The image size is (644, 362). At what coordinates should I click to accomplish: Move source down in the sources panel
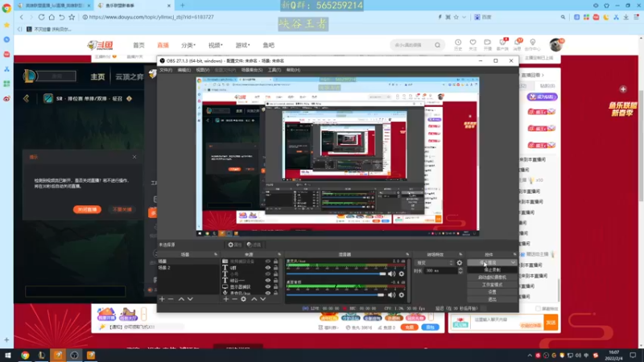(x=263, y=299)
